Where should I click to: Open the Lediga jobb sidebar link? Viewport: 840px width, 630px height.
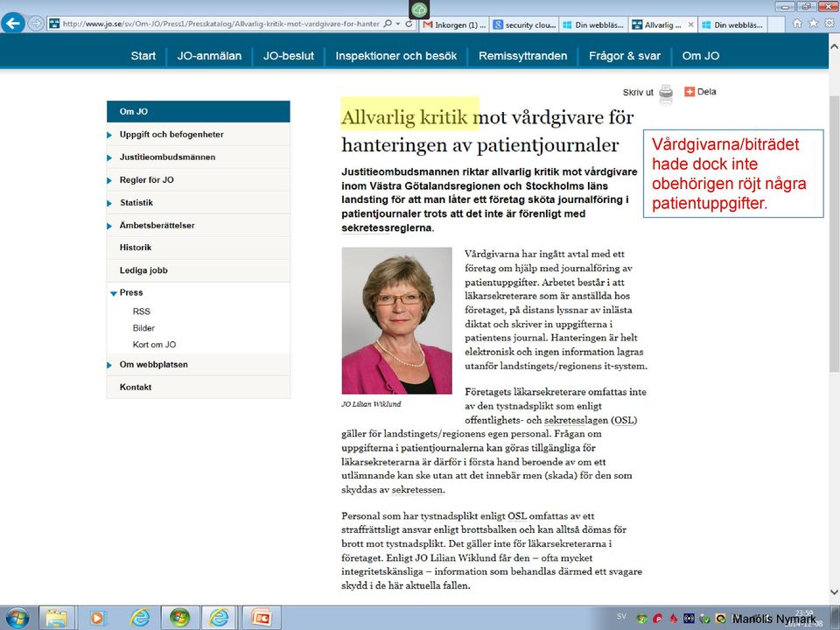tap(143, 270)
